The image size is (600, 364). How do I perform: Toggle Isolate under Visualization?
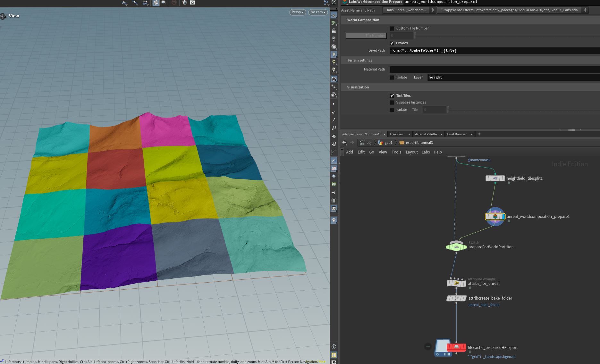pyautogui.click(x=392, y=110)
